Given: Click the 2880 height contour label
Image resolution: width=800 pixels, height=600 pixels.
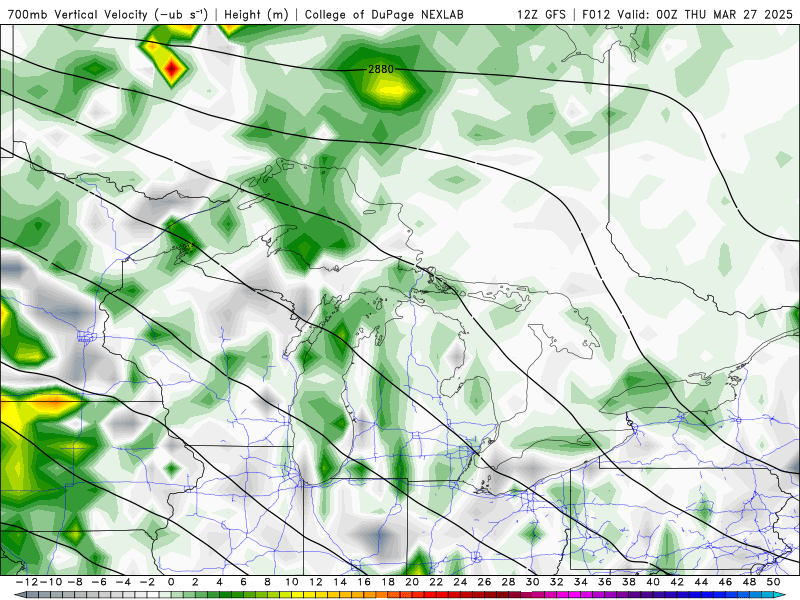Looking at the screenshot, I should [381, 69].
